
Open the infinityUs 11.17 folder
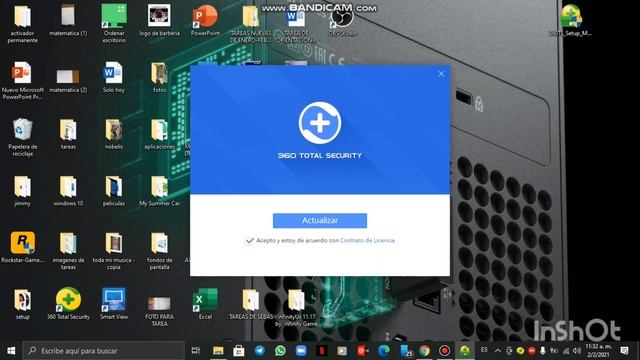(296, 307)
